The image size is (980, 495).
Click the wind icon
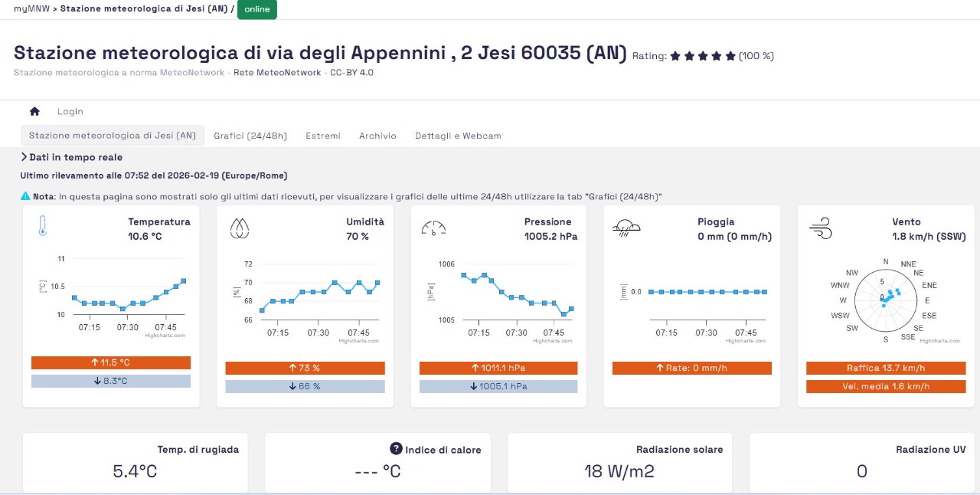820,228
